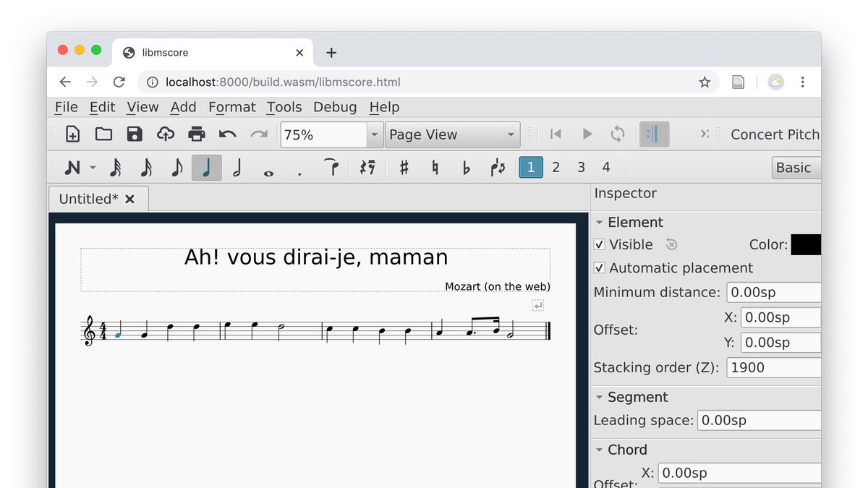Screen dimensions: 868x488
Task: Redo the last undone action
Action: (258, 134)
